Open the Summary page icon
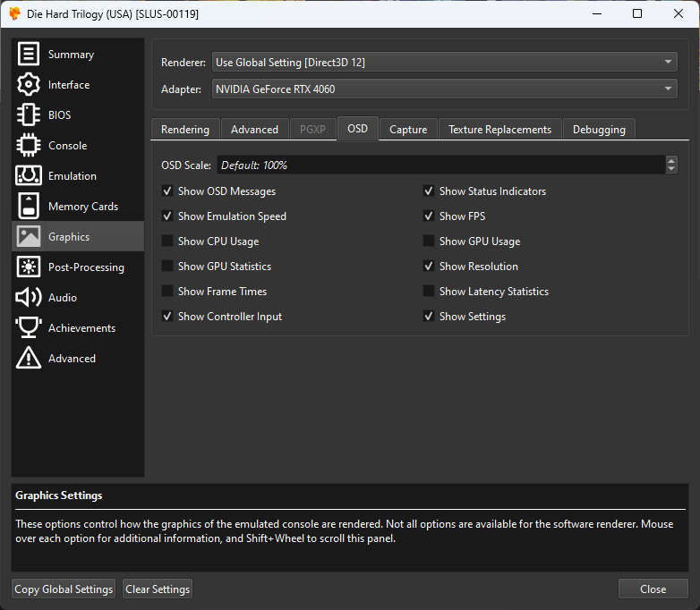 (x=29, y=54)
